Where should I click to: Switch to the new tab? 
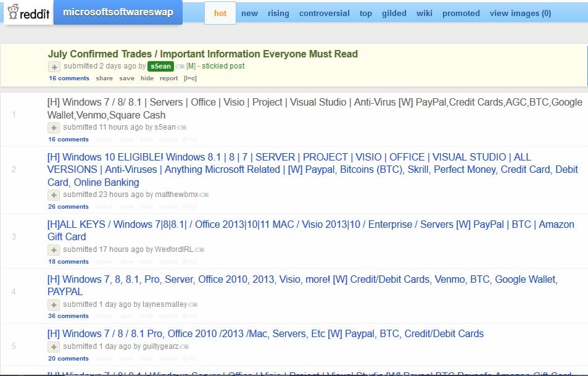(x=249, y=13)
